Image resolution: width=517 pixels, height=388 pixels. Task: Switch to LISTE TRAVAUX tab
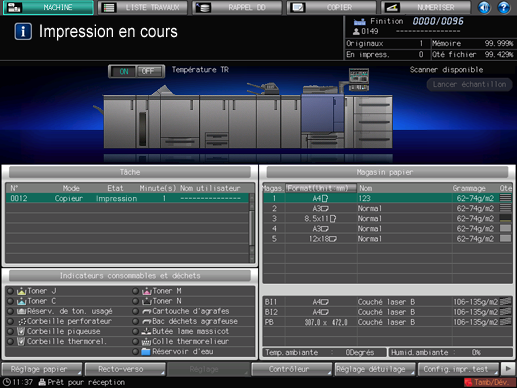[143, 7]
